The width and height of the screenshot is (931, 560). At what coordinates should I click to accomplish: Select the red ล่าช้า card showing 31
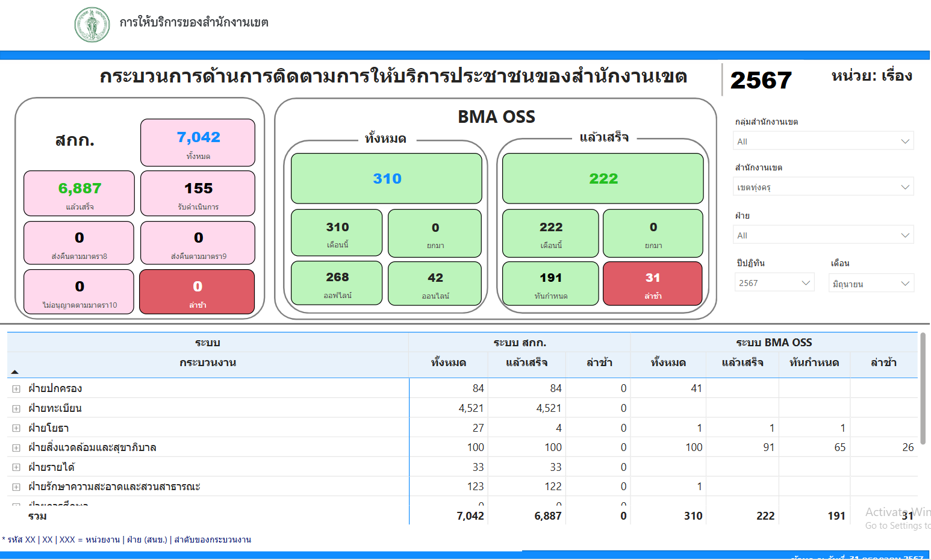652,284
